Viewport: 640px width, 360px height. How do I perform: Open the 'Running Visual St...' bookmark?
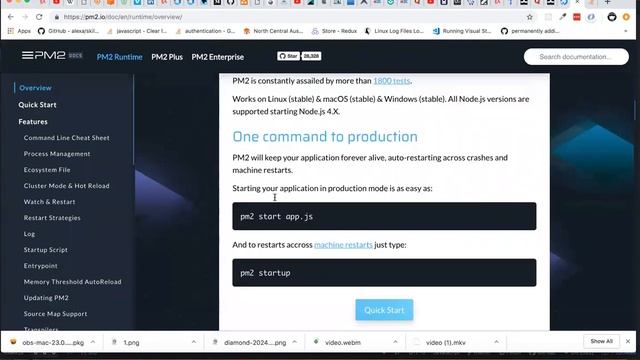(462, 31)
